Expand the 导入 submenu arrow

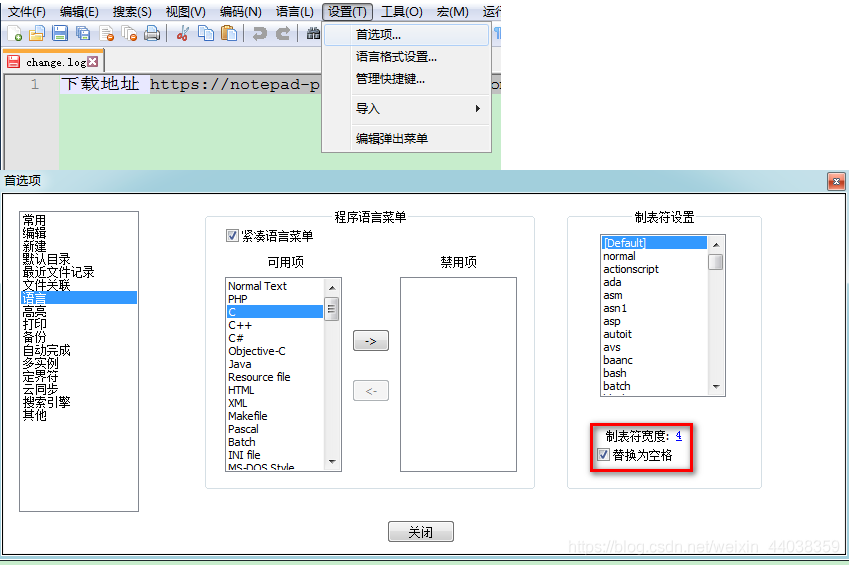pos(478,108)
